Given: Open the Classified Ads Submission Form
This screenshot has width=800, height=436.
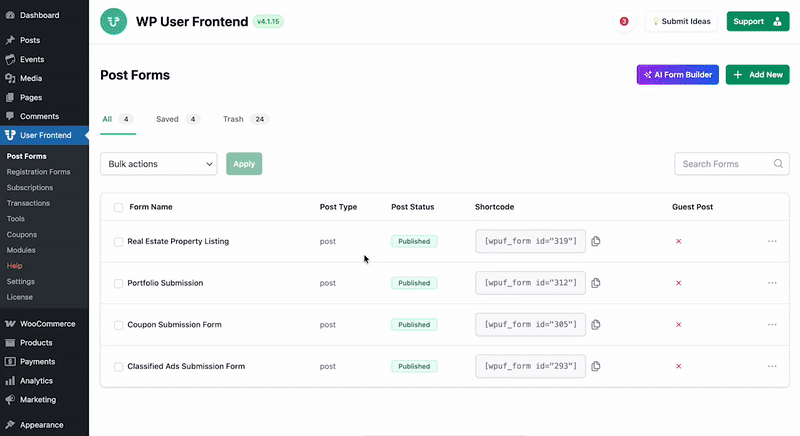Looking at the screenshot, I should tap(186, 366).
